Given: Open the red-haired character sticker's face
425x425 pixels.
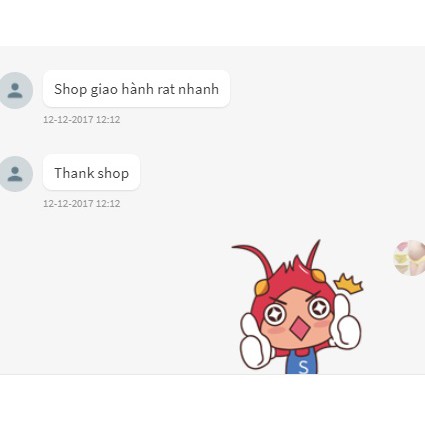Looking at the screenshot, I should [x=297, y=318].
